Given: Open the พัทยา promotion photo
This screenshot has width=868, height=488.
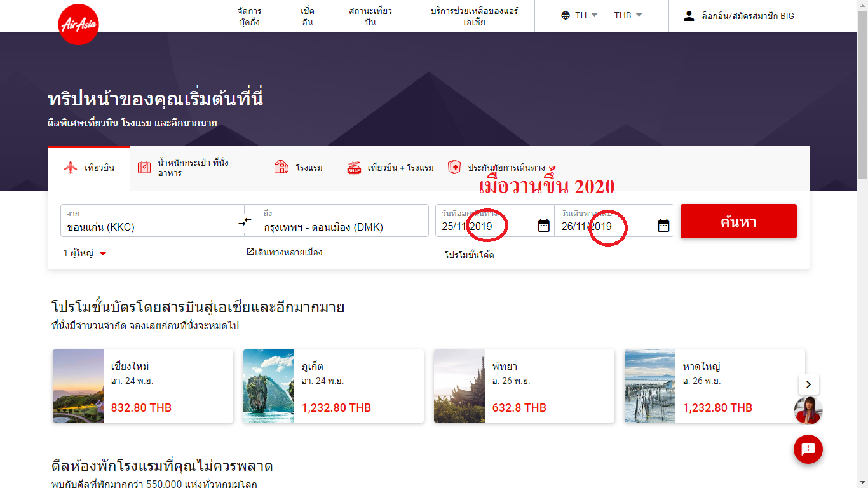Looking at the screenshot, I should (459, 386).
